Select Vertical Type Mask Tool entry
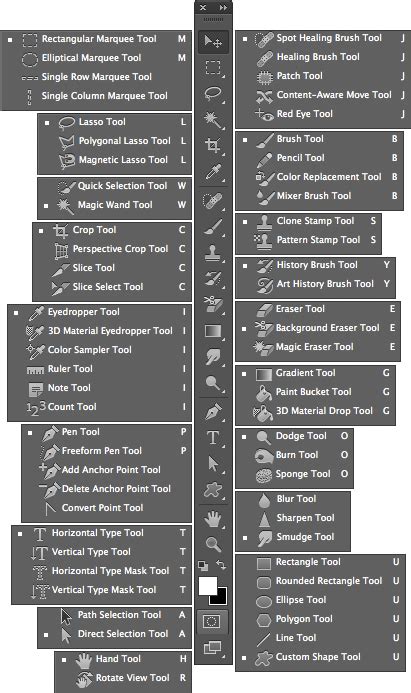 (102, 590)
